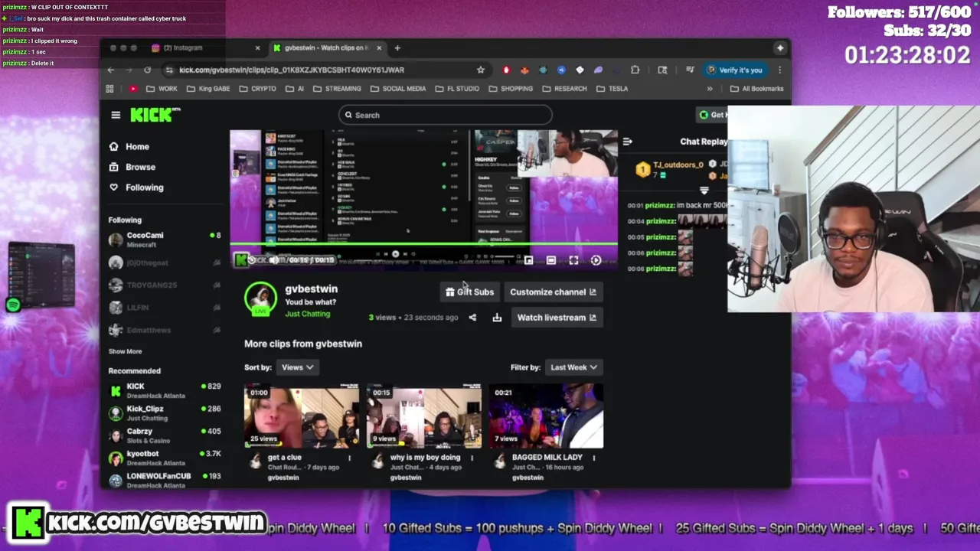
Task: Click Watch livestream button
Action: click(557, 318)
